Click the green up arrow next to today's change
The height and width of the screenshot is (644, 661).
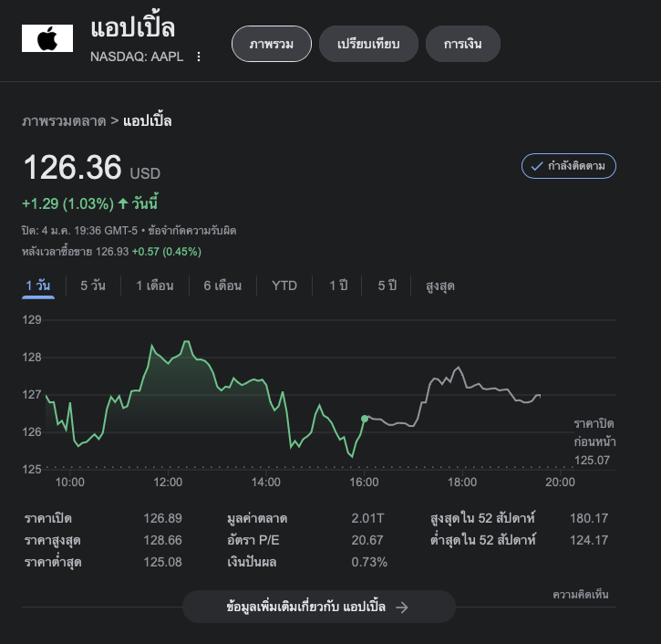point(123,203)
